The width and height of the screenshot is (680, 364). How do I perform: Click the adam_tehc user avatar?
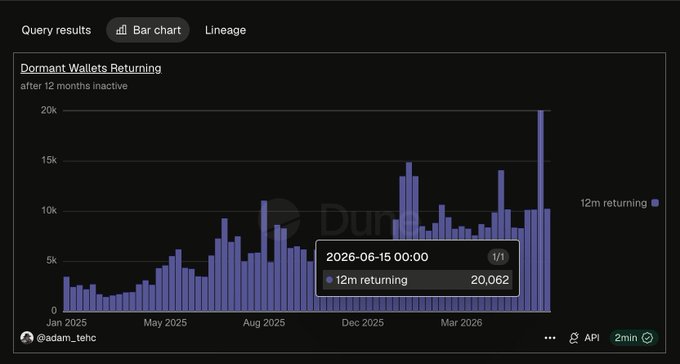(x=27, y=338)
